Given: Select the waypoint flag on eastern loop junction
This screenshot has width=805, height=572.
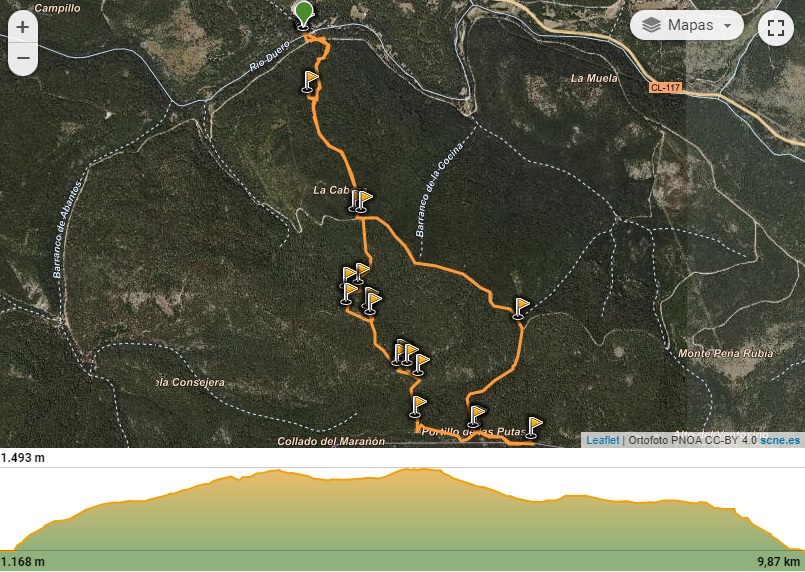Looking at the screenshot, I should pyautogui.click(x=521, y=309).
